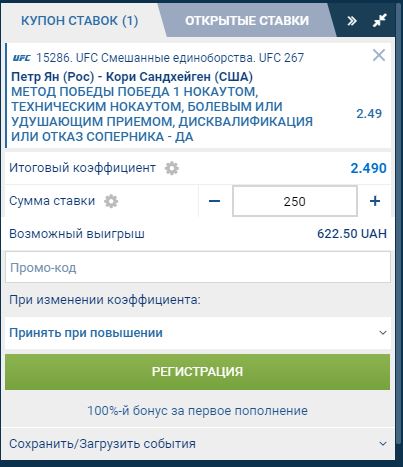The height and width of the screenshot is (467, 403).
Task: Click the stake amount field showing 250
Action: [295, 201]
